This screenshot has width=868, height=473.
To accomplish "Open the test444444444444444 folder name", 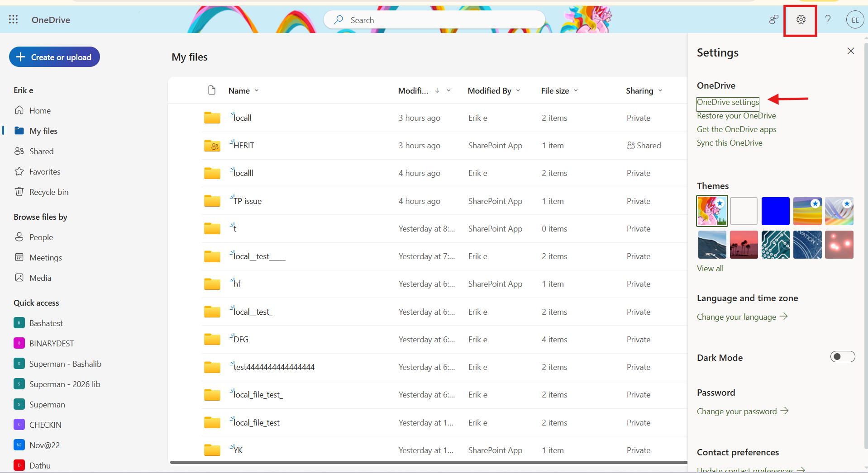I will pos(274,367).
